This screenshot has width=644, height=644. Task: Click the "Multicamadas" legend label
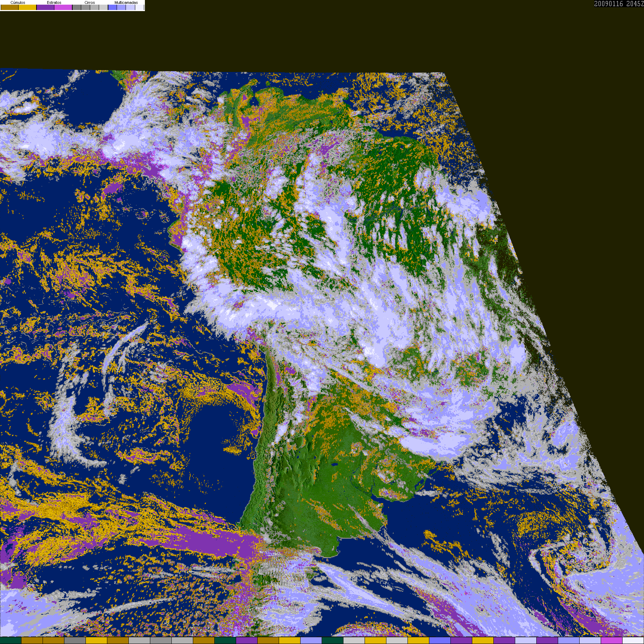(x=126, y=3)
